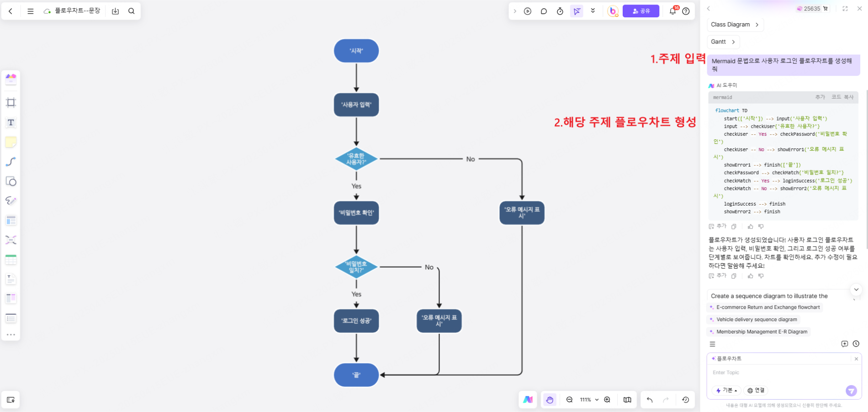Start a new chat icon
Viewport: 868px width, 412px height.
coord(845,344)
